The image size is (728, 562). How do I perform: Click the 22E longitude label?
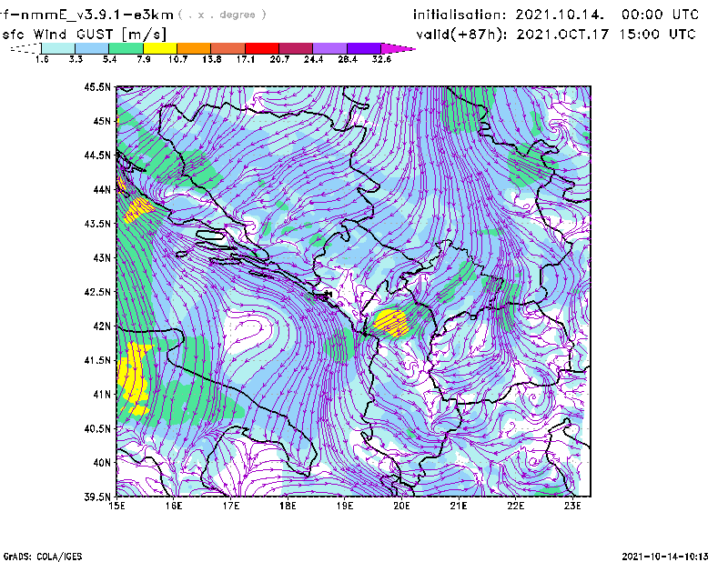(515, 506)
